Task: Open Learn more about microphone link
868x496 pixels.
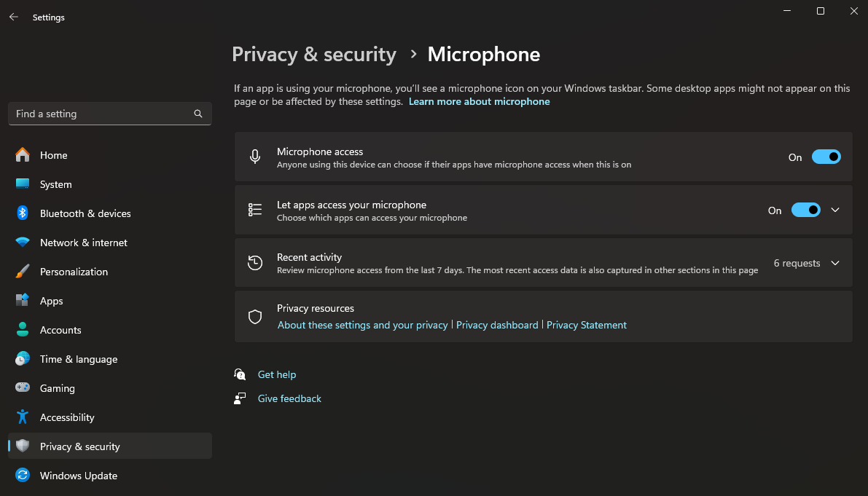Action: click(x=479, y=102)
